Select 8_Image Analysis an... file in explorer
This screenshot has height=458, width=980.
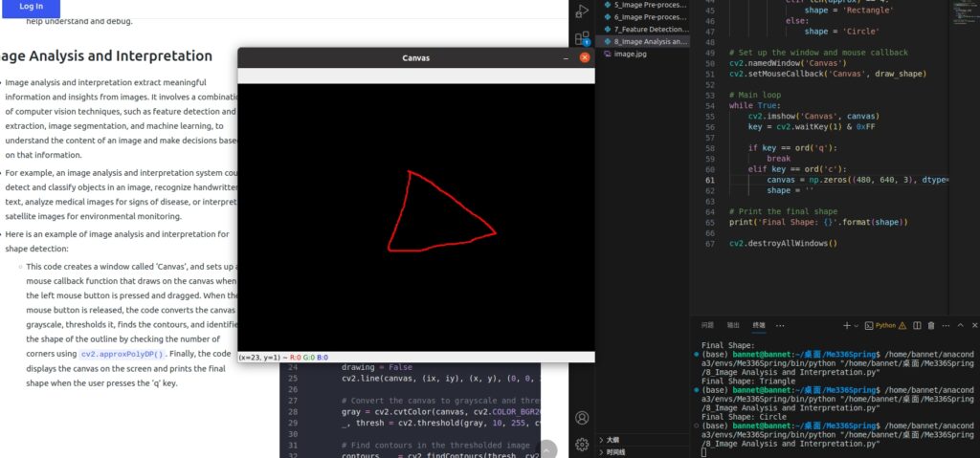click(x=646, y=41)
